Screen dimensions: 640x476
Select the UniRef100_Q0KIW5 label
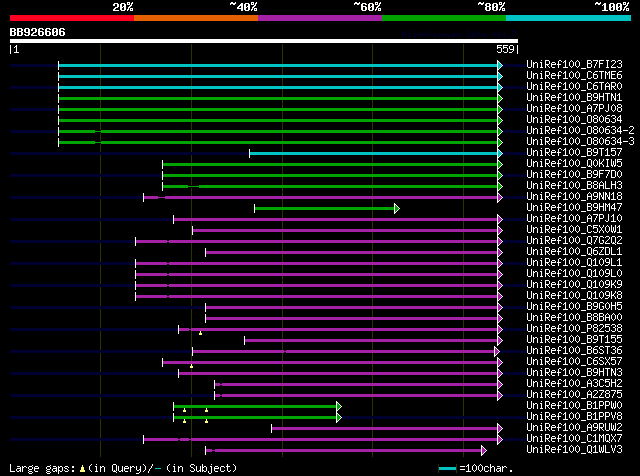574,164
